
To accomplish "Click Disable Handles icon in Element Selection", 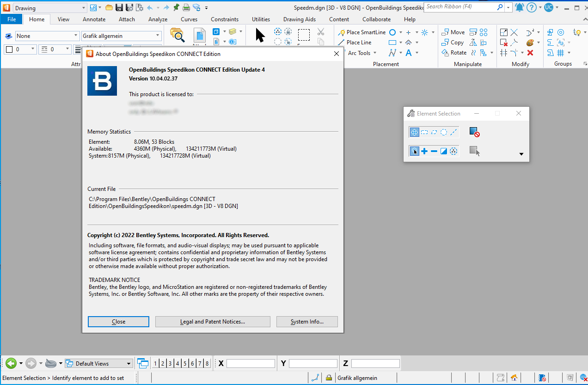I will (474, 132).
